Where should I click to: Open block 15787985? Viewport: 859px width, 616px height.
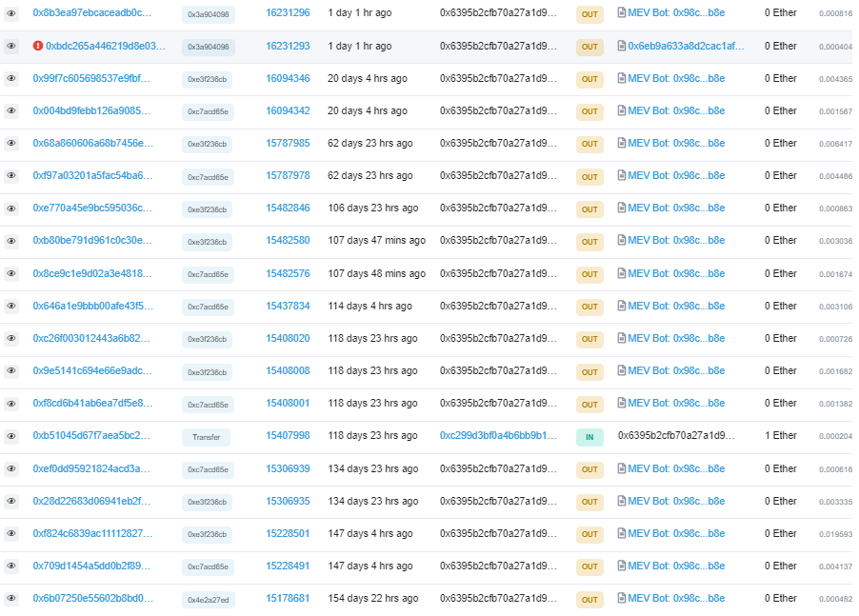tap(288, 144)
